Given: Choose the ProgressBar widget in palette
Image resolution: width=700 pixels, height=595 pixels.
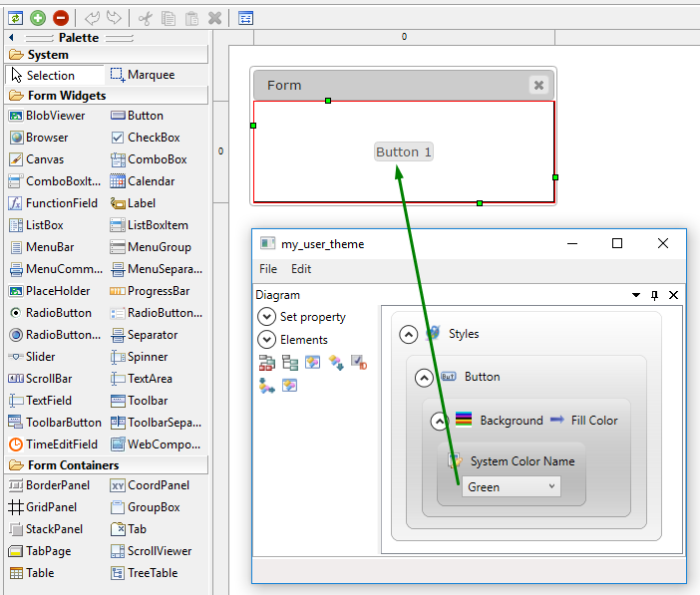Looking at the screenshot, I should pos(158,291).
